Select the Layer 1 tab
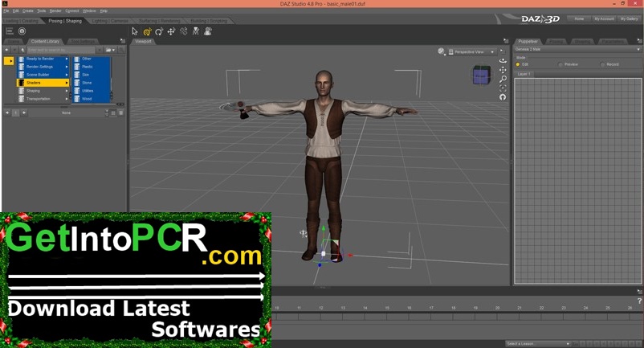This screenshot has width=644, height=348. click(x=524, y=74)
